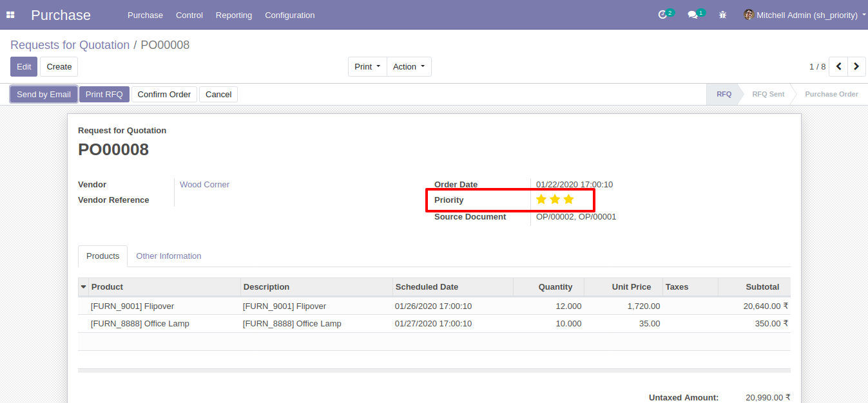This screenshot has height=403, width=868.
Task: Switch to the Other Information tab
Action: click(x=169, y=256)
